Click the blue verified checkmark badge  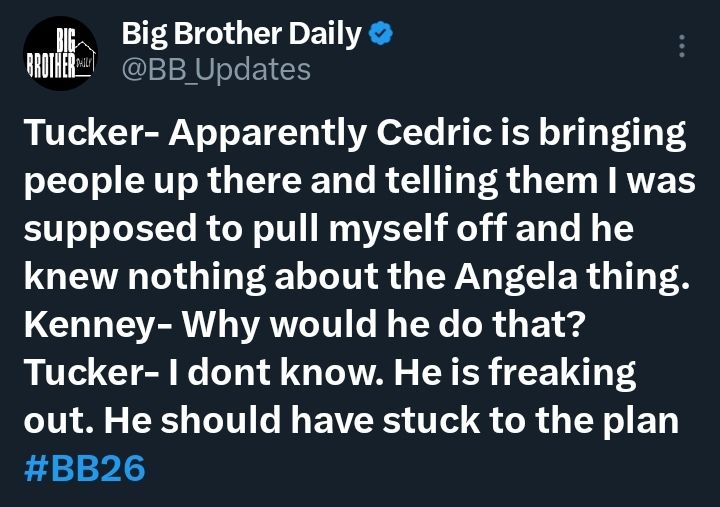tap(381, 34)
